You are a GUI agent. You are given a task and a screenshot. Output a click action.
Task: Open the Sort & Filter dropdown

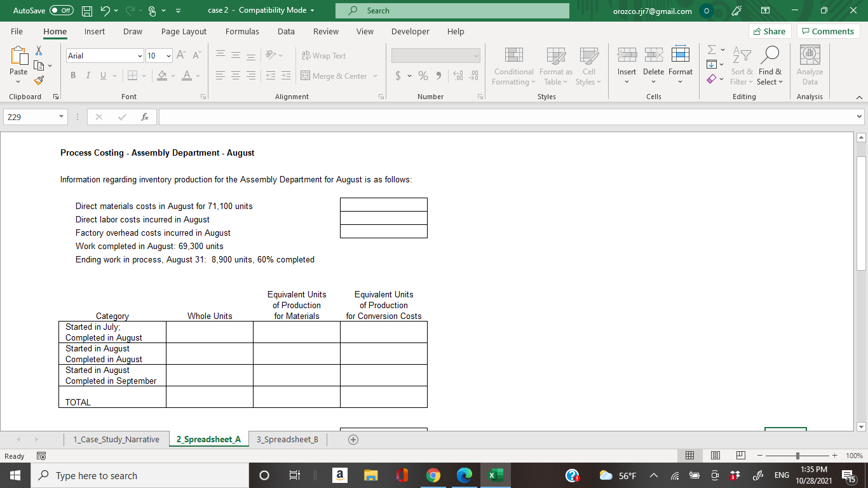742,66
